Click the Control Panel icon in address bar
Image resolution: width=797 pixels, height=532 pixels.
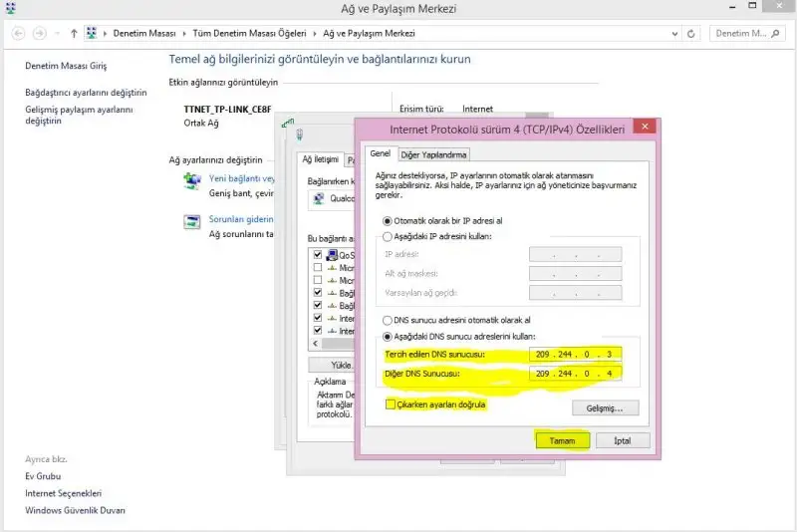click(x=93, y=33)
